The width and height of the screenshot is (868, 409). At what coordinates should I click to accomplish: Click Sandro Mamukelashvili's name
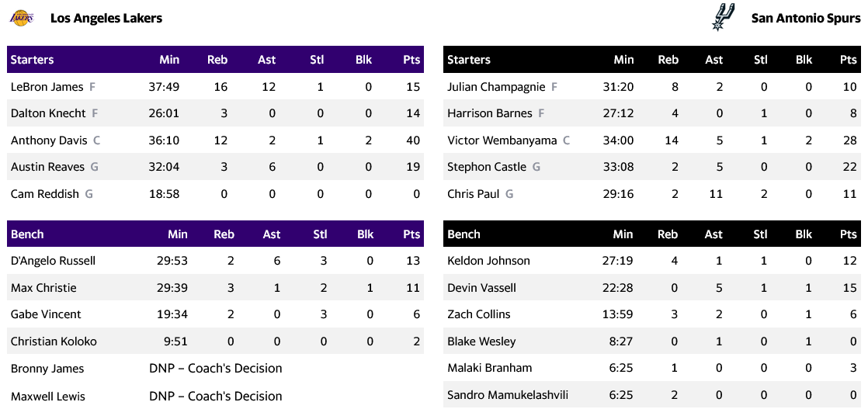[508, 395]
